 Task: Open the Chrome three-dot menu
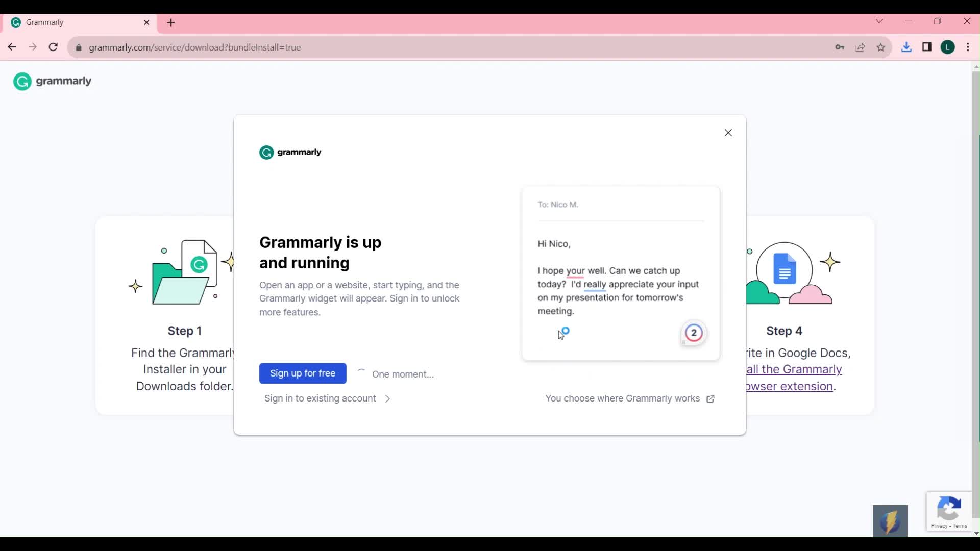(x=968, y=47)
